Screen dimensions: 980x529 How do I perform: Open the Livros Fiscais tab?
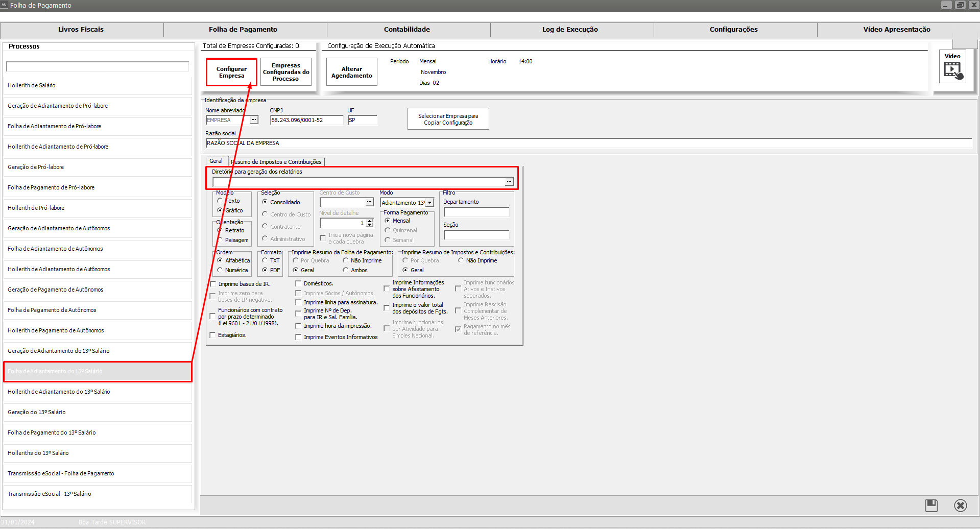click(81, 30)
